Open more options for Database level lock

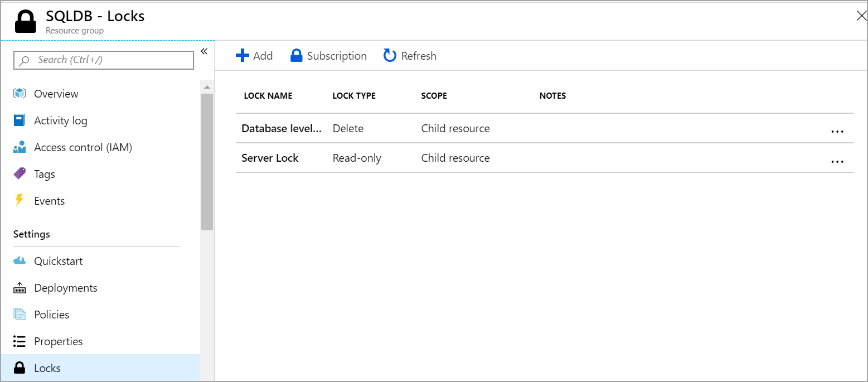coord(837,132)
